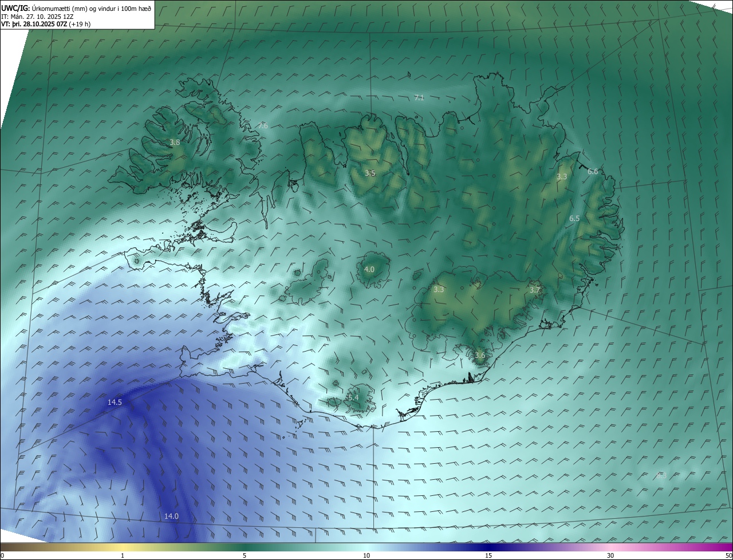Click the 3.6 value near the south coast

tap(480, 356)
